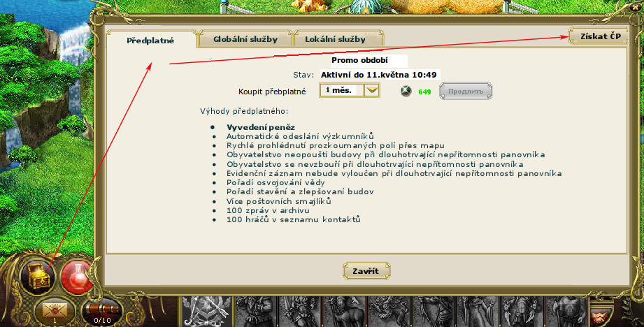Click the spyglass telescope icon showing 0/10

(x=102, y=312)
